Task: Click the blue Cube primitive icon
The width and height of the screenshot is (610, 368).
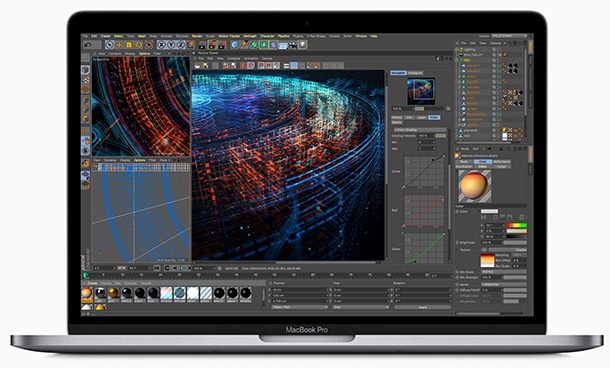Action: (x=235, y=45)
